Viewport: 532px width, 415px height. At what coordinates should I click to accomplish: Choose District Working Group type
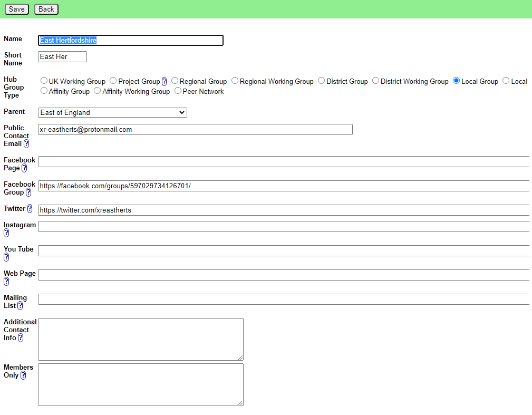pos(375,81)
